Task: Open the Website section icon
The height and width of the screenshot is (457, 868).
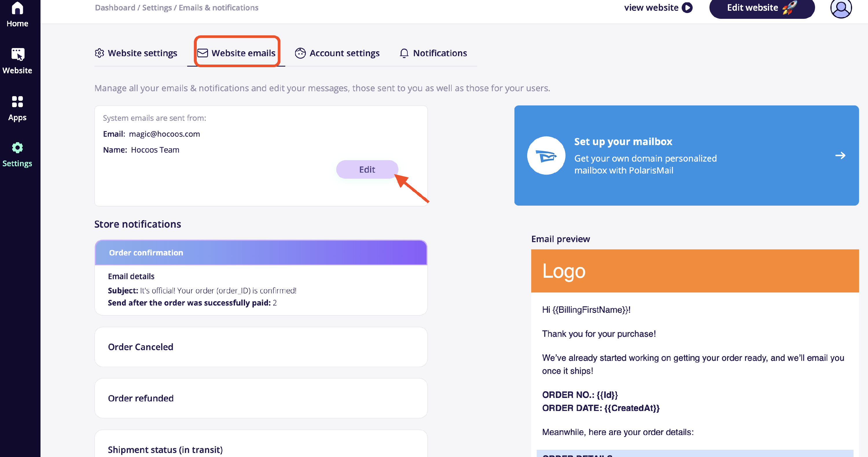Action: click(x=18, y=54)
